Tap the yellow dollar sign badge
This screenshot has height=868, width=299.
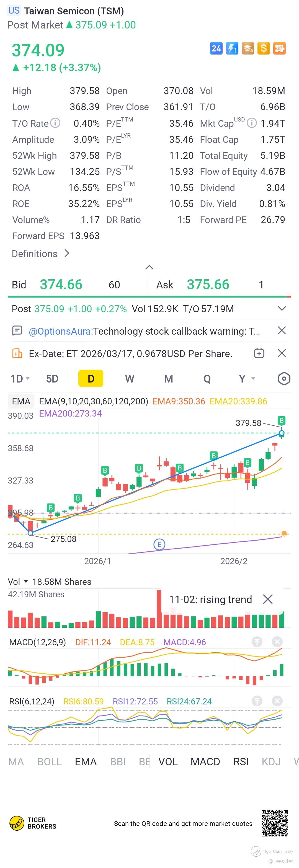tap(264, 48)
